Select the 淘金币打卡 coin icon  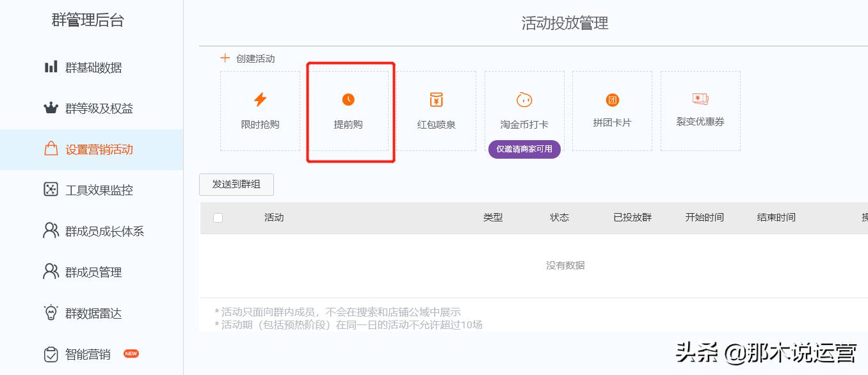point(524,99)
